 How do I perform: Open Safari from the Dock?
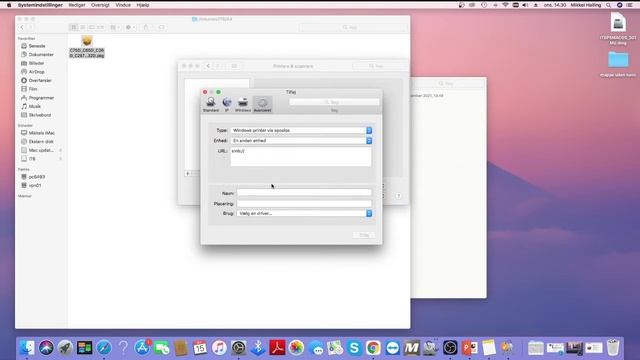[x=104, y=348]
